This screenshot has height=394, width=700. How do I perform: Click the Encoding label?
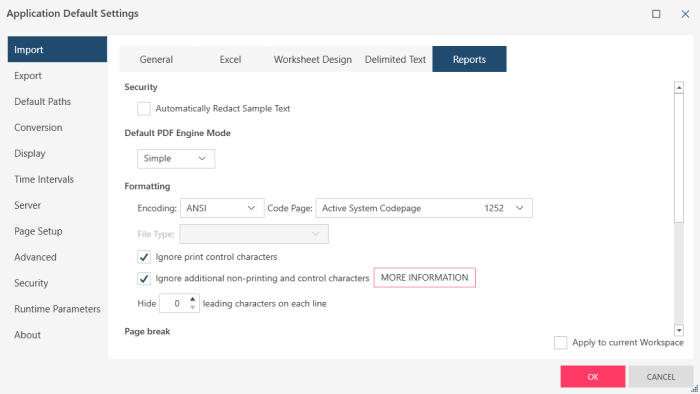tap(157, 208)
